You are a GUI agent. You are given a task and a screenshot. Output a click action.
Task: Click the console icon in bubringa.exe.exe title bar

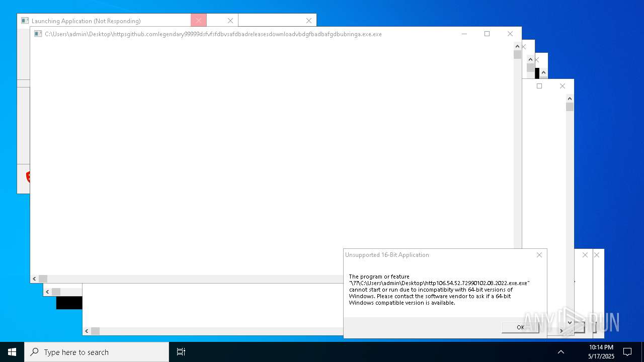click(38, 34)
